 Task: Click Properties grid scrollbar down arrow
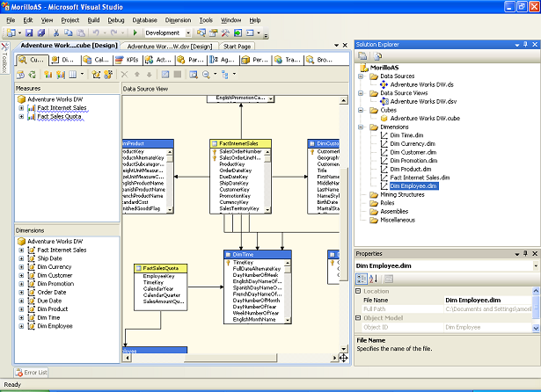pyautogui.click(x=536, y=328)
